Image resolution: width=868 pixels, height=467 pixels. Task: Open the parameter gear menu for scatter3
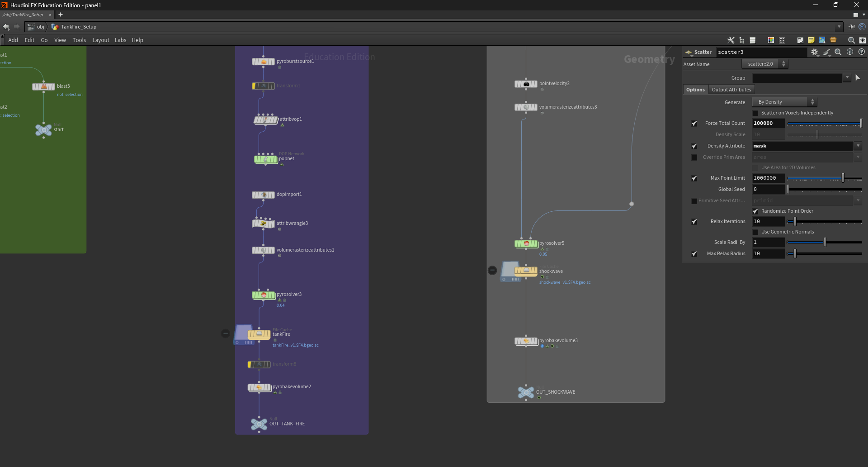pyautogui.click(x=815, y=52)
